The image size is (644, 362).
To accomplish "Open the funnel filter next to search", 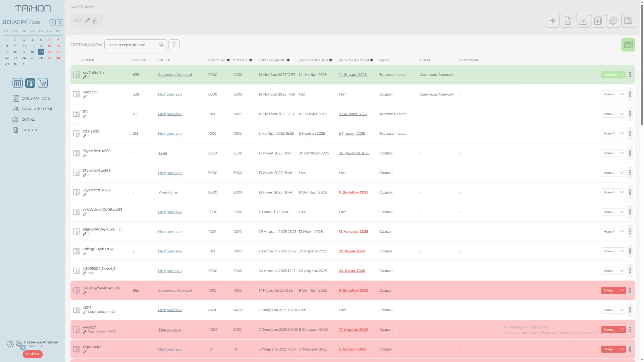I will 174,45.
